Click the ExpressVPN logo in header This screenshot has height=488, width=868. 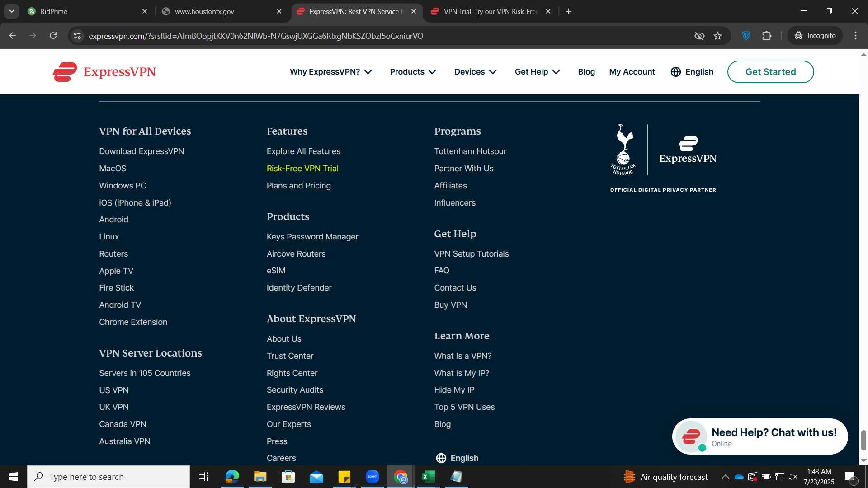click(x=104, y=72)
